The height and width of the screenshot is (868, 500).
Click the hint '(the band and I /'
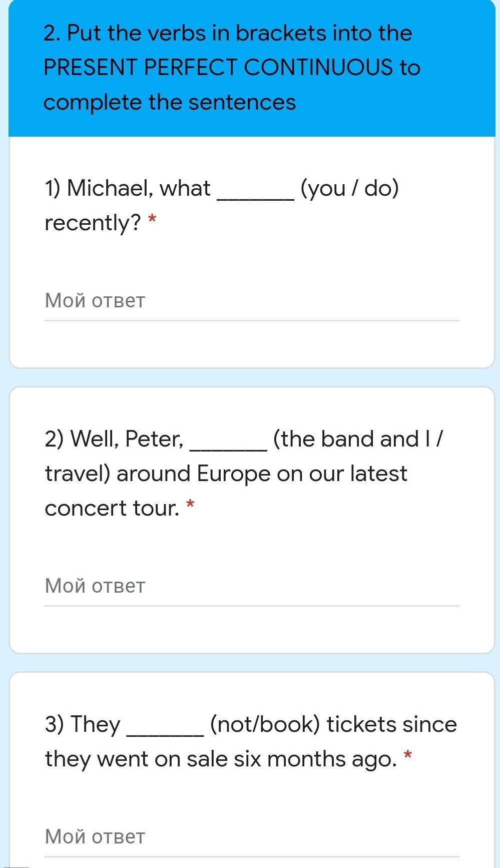[x=358, y=440]
